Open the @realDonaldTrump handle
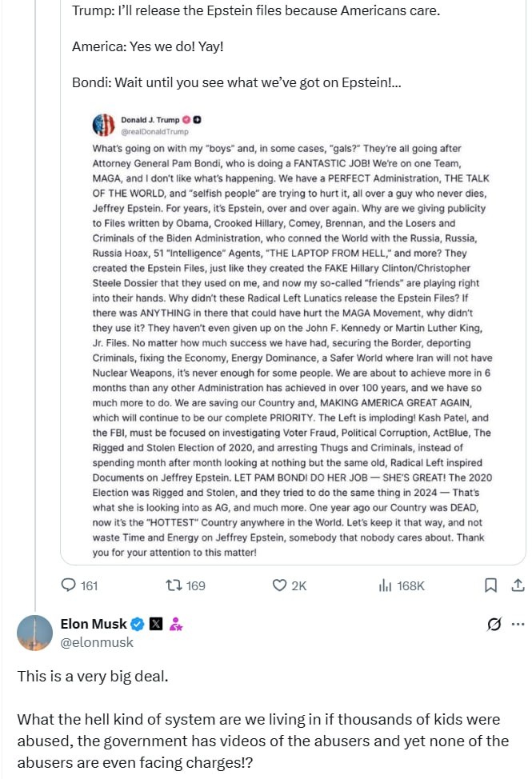 [x=154, y=131]
